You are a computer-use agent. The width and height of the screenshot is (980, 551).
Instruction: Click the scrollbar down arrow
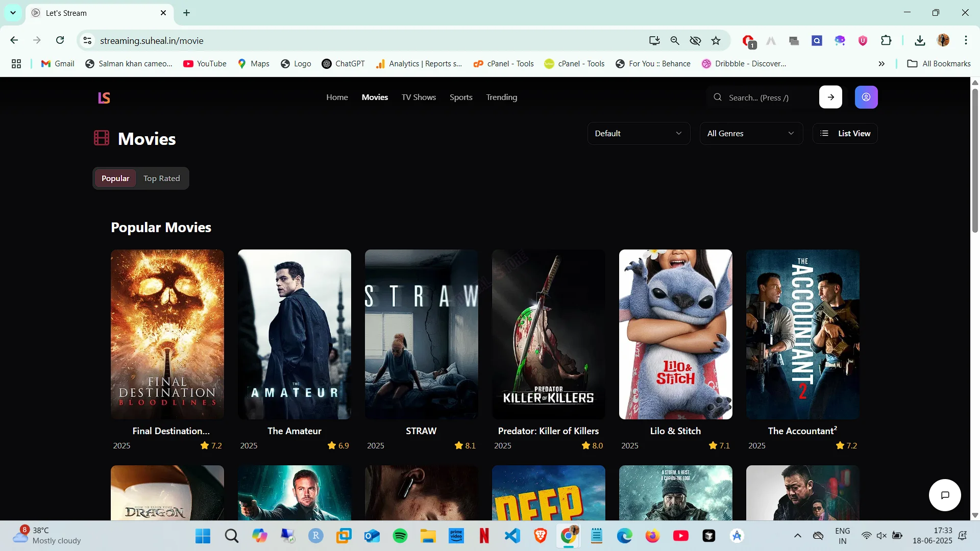(975, 515)
